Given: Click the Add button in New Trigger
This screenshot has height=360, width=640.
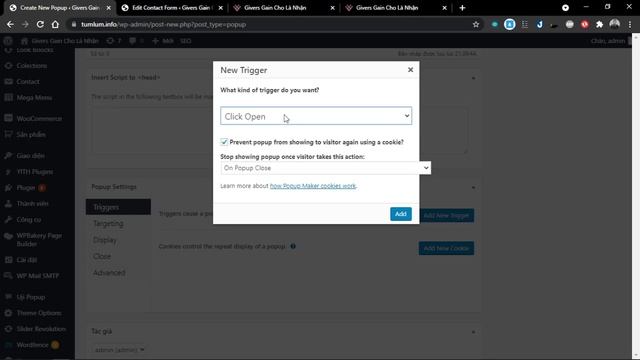Looking at the screenshot, I should click(400, 214).
